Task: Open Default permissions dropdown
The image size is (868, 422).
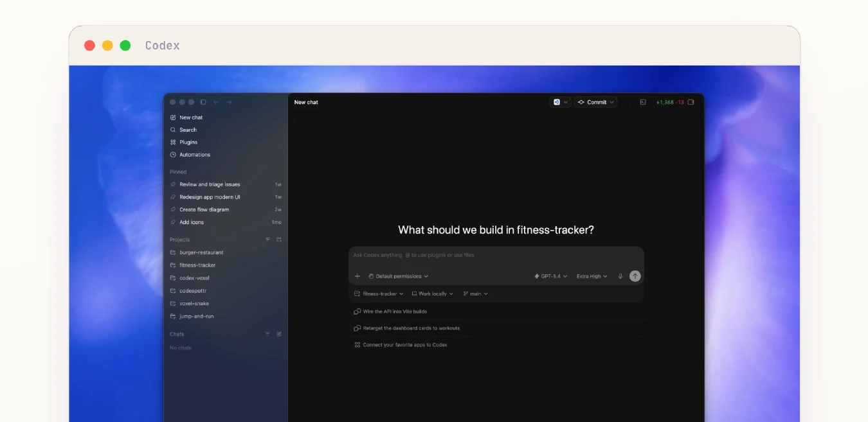Action: [398, 276]
